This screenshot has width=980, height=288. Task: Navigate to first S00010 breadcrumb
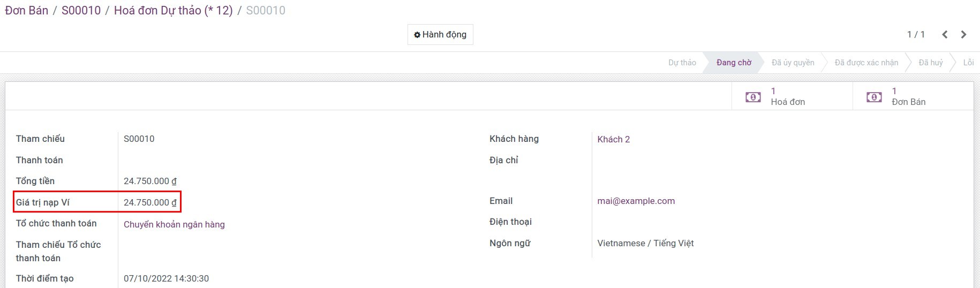tap(81, 11)
